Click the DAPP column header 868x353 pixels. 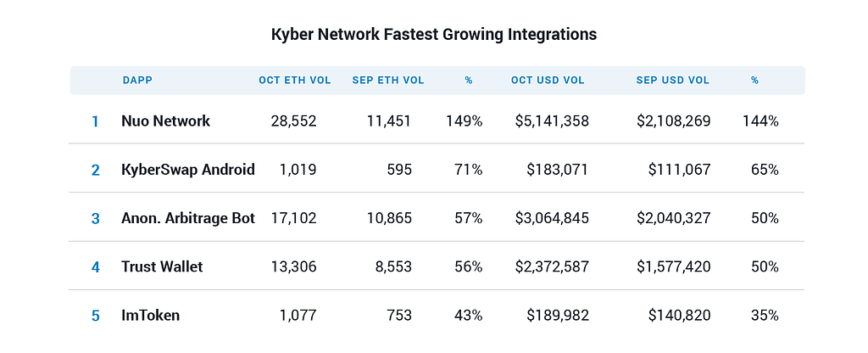[x=137, y=81]
